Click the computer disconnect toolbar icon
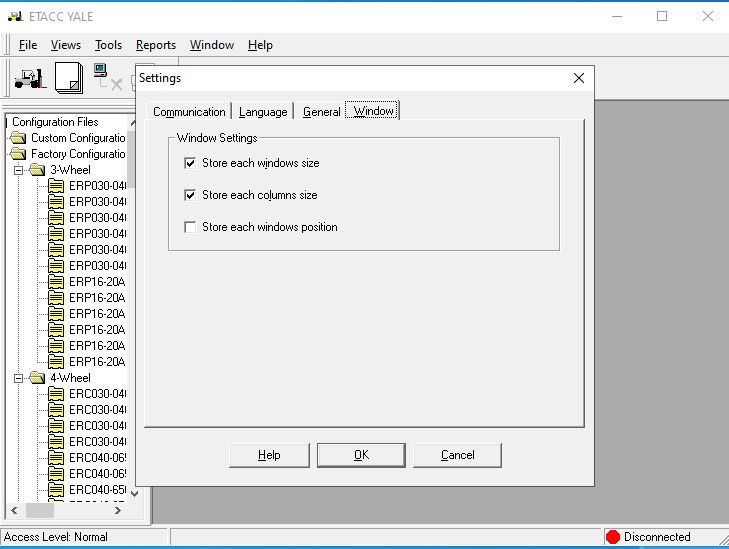The height and width of the screenshot is (549, 729). click(x=107, y=77)
